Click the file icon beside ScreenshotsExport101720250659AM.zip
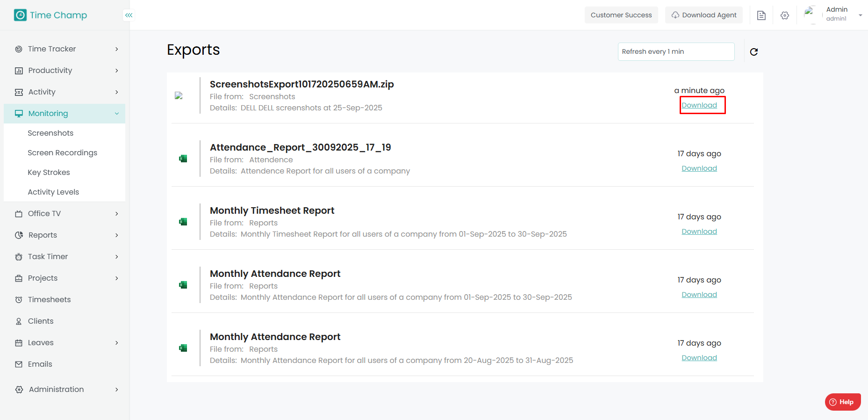Screen dimensions: 868x420 179,95
